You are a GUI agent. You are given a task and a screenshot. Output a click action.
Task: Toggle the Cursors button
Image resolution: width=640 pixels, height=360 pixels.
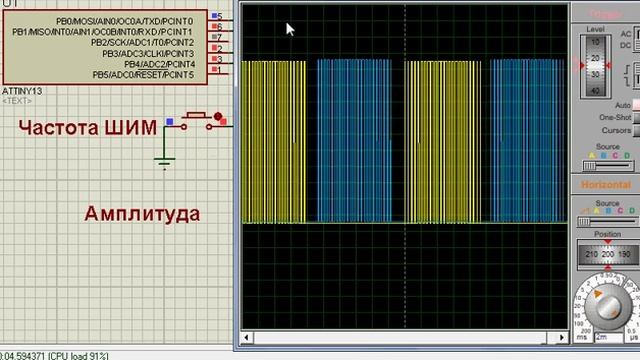click(636, 131)
